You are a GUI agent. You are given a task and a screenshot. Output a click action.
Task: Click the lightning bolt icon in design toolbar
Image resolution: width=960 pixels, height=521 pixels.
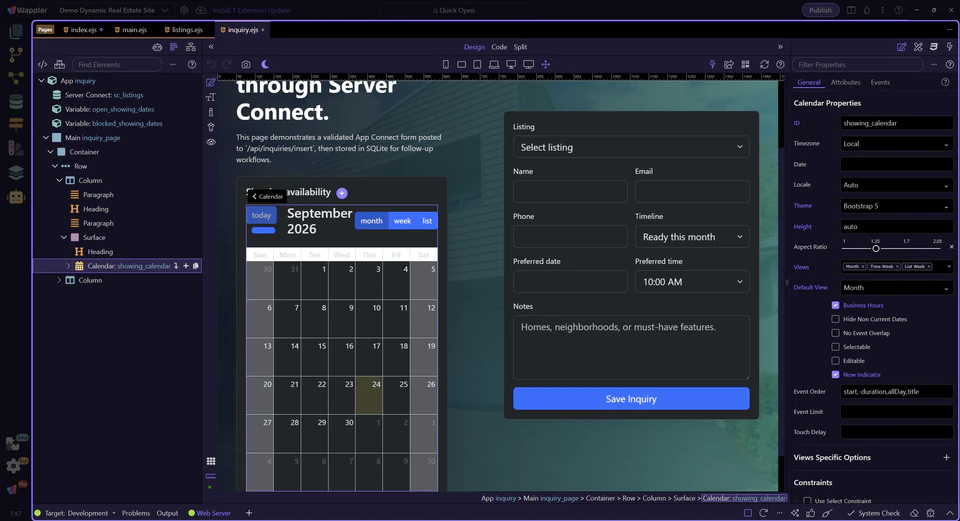712,64
